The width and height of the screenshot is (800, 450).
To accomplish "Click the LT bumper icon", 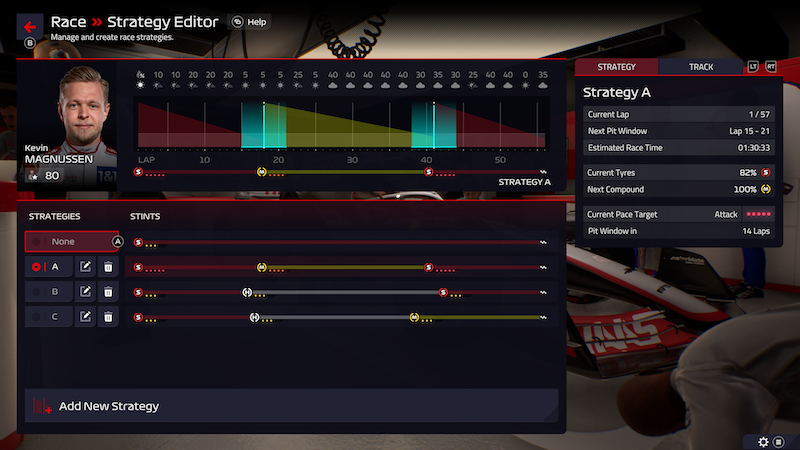I will coord(753,67).
